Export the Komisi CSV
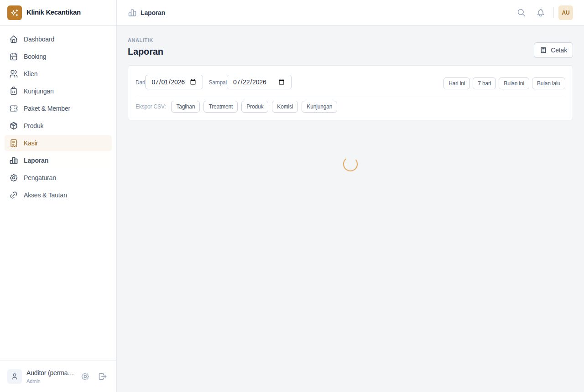The width and height of the screenshot is (584, 392). tap(285, 107)
